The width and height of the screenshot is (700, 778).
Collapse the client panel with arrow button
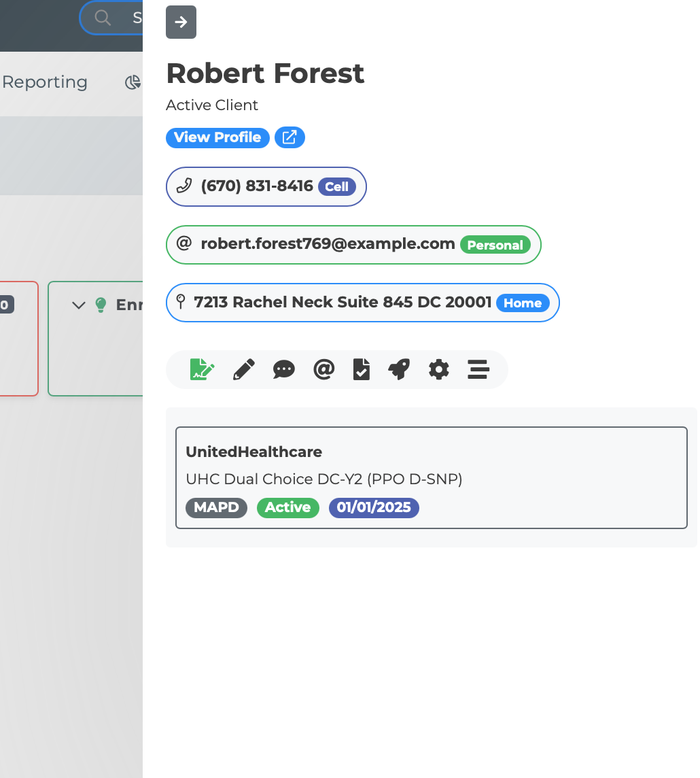(181, 22)
